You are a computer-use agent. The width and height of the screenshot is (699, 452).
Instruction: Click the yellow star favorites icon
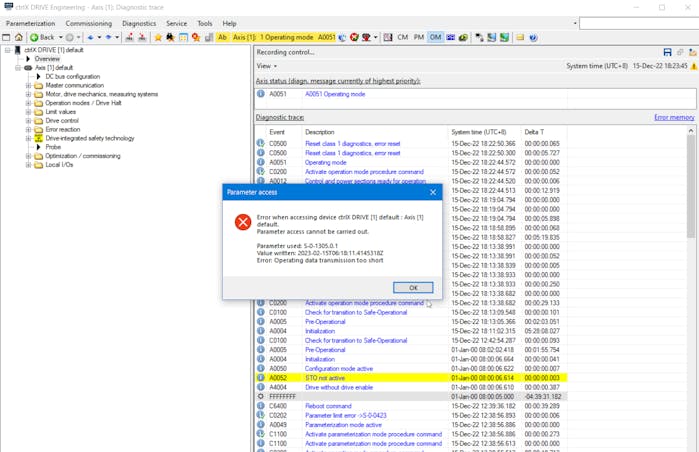pyautogui.click(x=157, y=37)
